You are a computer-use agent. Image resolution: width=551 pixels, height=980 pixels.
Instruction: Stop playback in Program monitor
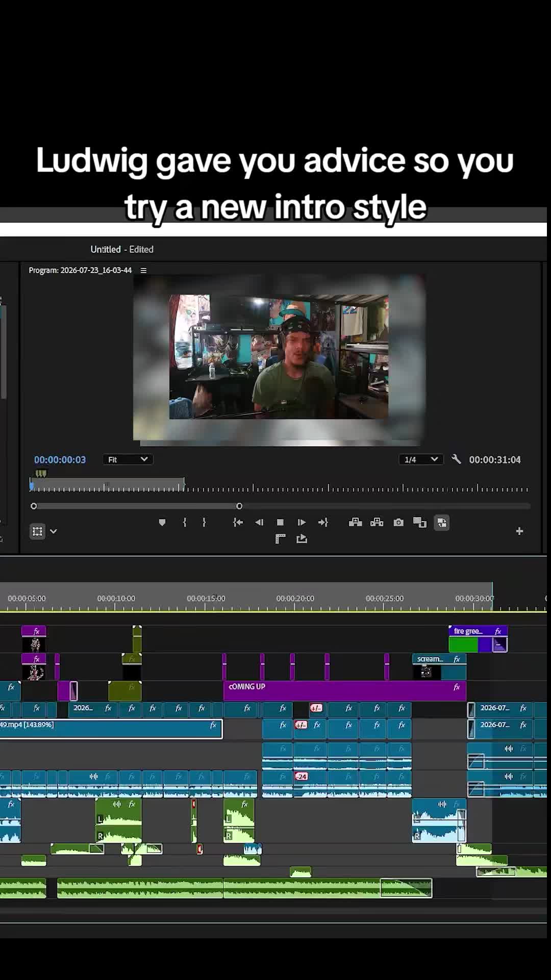point(280,522)
